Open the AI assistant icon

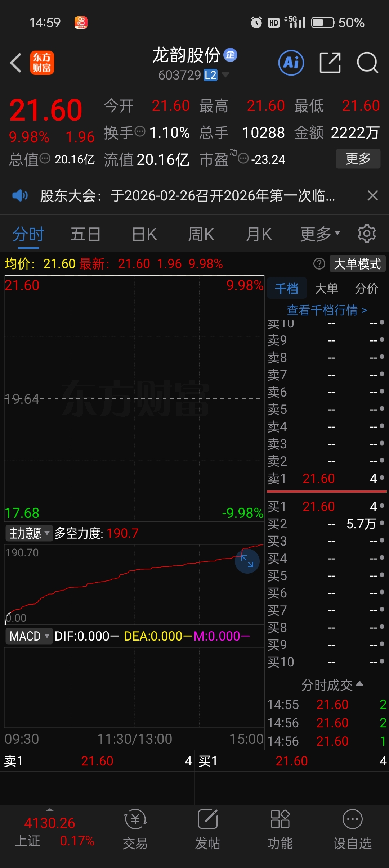(291, 63)
